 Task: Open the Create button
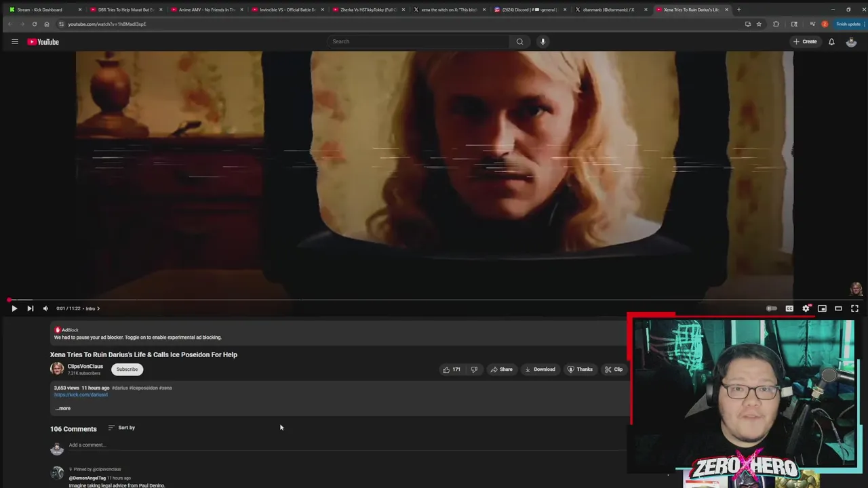coord(805,42)
